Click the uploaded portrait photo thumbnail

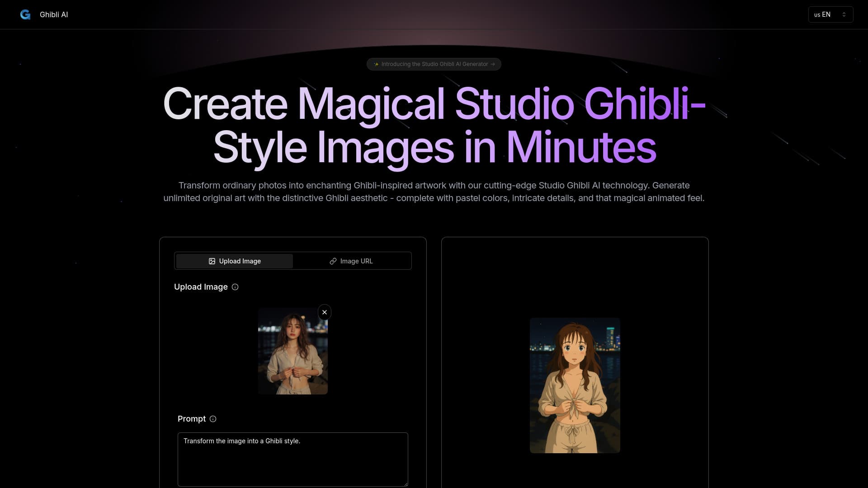[292, 351]
